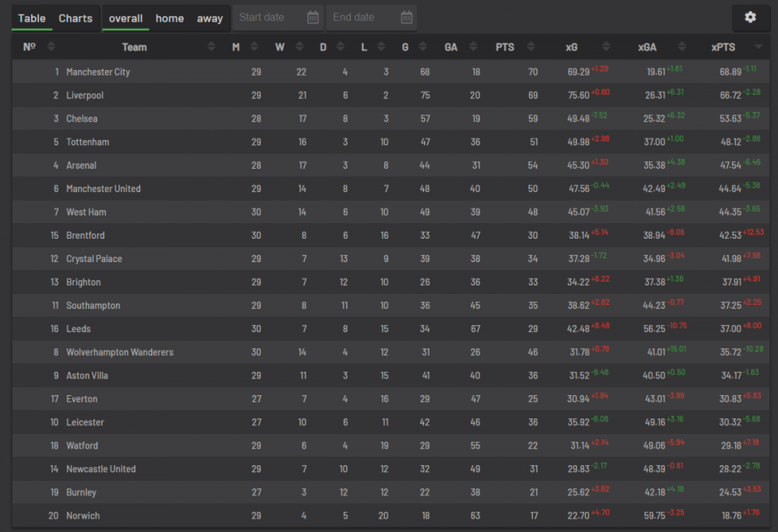This screenshot has width=778, height=532.
Task: Select the overall matches filter
Action: pos(125,18)
